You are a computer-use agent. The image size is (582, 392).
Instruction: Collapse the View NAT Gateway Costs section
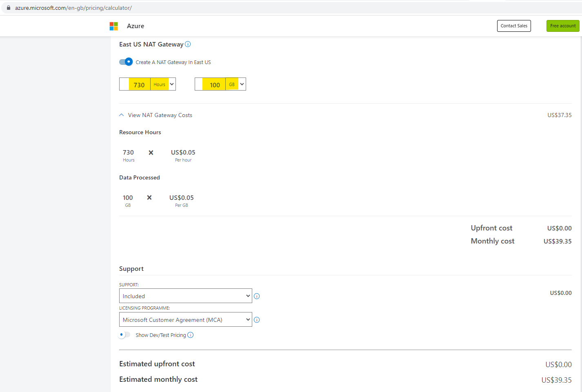(155, 115)
